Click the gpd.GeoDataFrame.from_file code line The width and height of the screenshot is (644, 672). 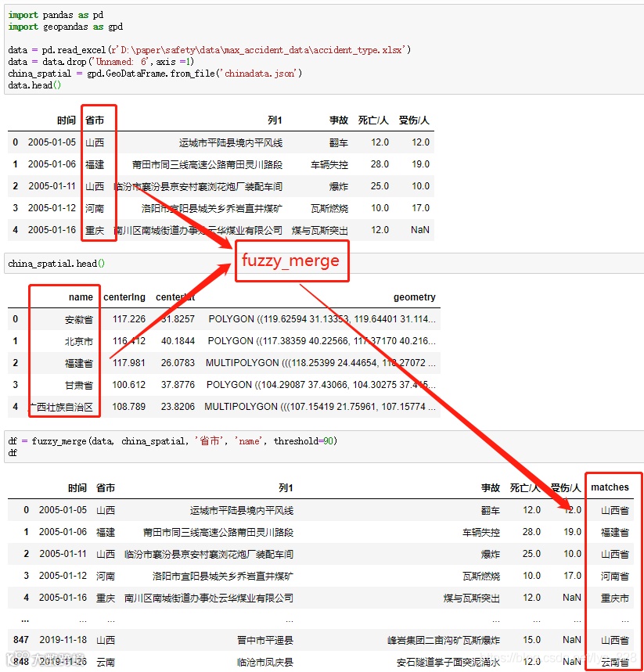[155, 74]
